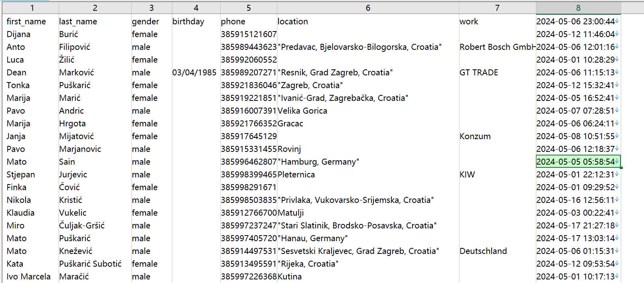Click the Konzum work cell

(x=497, y=136)
